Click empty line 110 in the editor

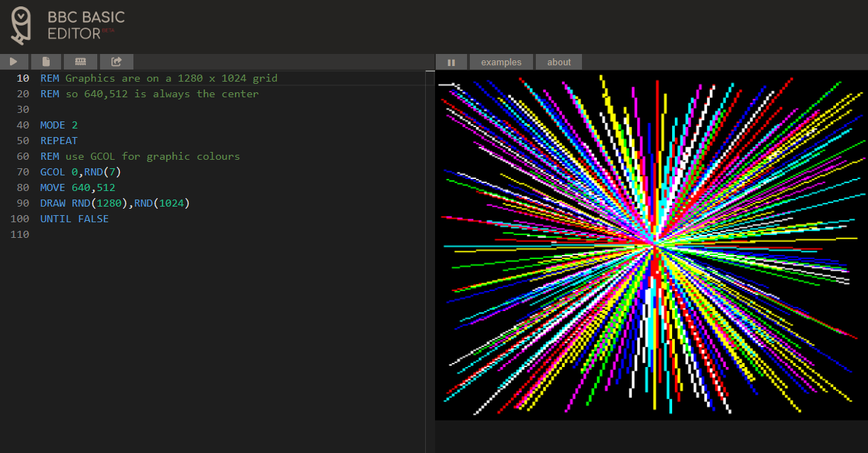pyautogui.click(x=142, y=234)
